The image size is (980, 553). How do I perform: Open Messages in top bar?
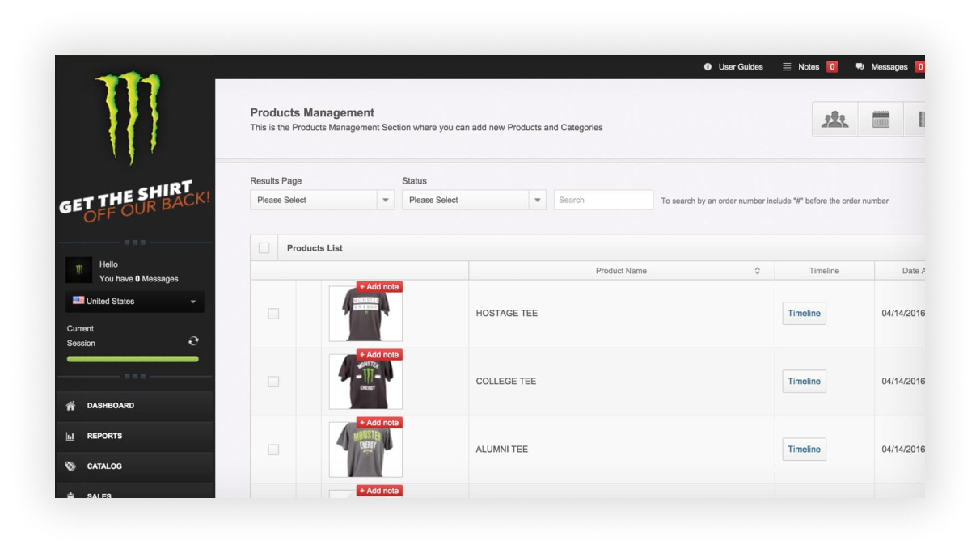coord(889,67)
